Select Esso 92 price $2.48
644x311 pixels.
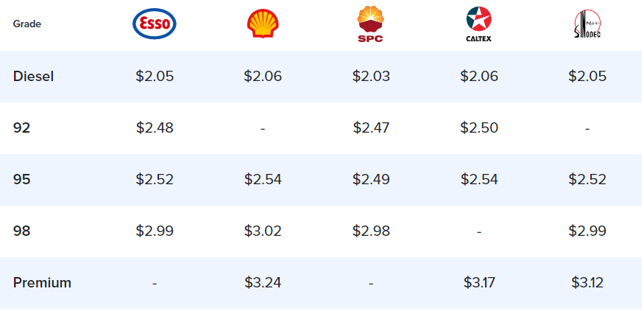[x=155, y=128]
